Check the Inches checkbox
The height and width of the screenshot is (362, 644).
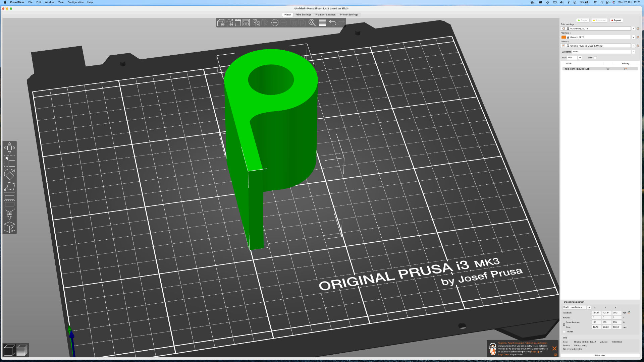tap(565, 331)
